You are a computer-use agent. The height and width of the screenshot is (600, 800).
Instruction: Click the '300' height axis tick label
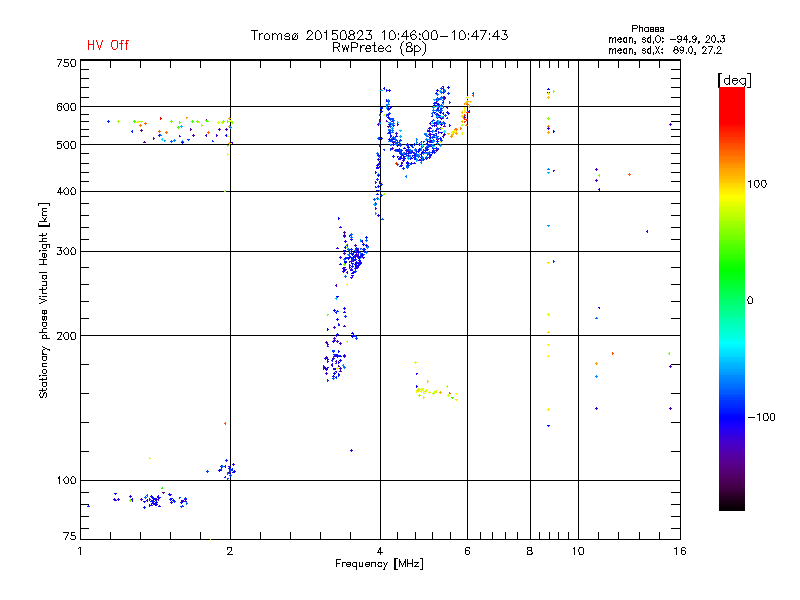click(66, 252)
